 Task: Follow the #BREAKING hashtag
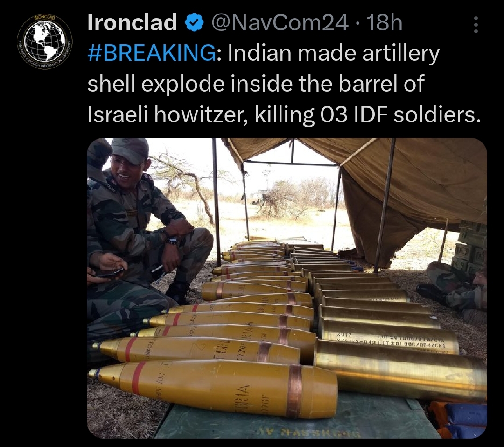pyautogui.click(x=152, y=53)
